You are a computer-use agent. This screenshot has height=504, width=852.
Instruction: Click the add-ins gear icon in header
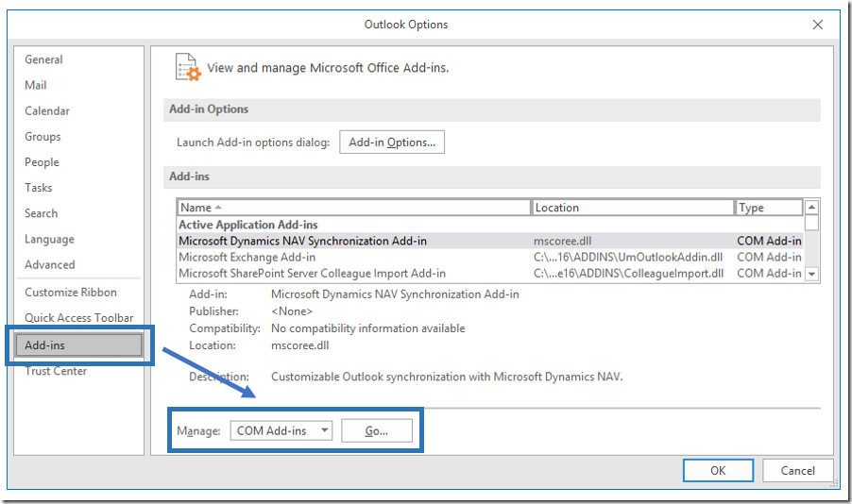pyautogui.click(x=188, y=69)
